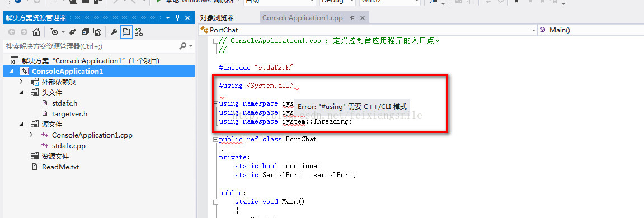
Task: Collapse the using namespace outline block
Action: point(215,104)
